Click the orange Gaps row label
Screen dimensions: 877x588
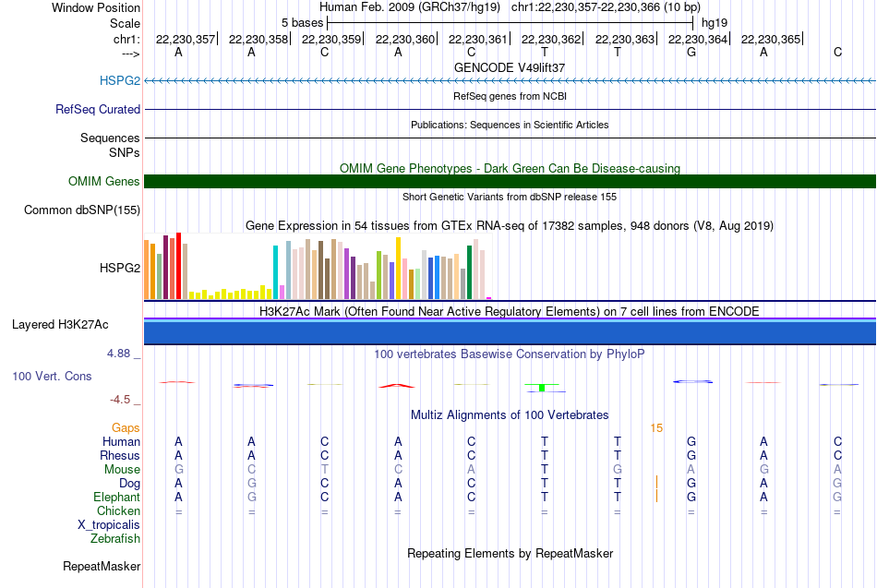(x=126, y=428)
